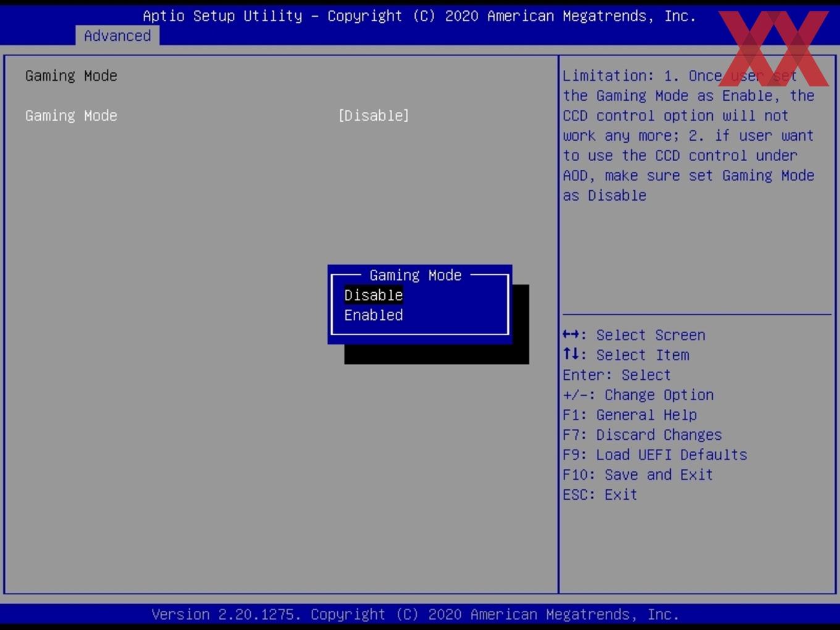Click the Version 2.20.1275 footer text
The width and height of the screenshot is (840, 630).
coord(415,615)
